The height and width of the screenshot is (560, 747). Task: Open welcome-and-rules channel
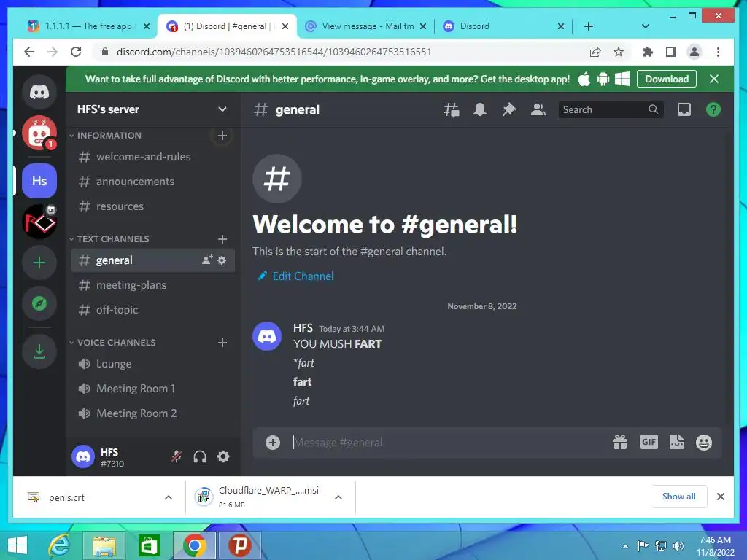point(153,157)
